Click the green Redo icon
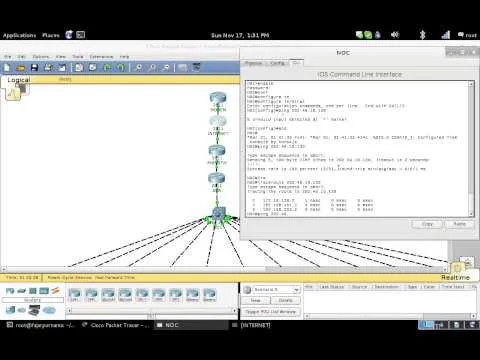This screenshot has height=360, width=480. 120,68
